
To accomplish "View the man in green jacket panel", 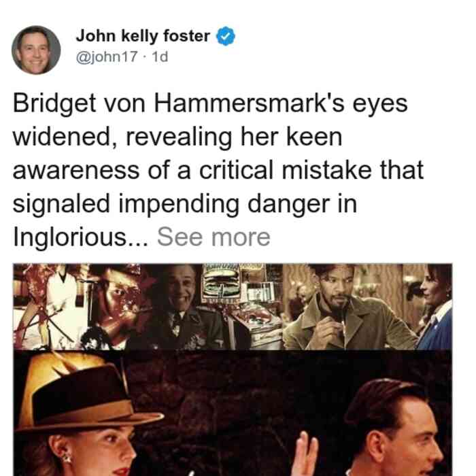I will coord(349,307).
